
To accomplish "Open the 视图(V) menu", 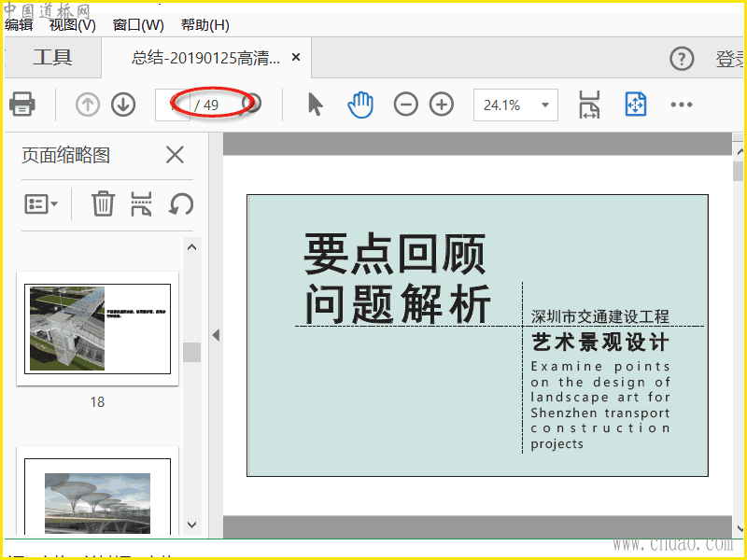I will 73,25.
